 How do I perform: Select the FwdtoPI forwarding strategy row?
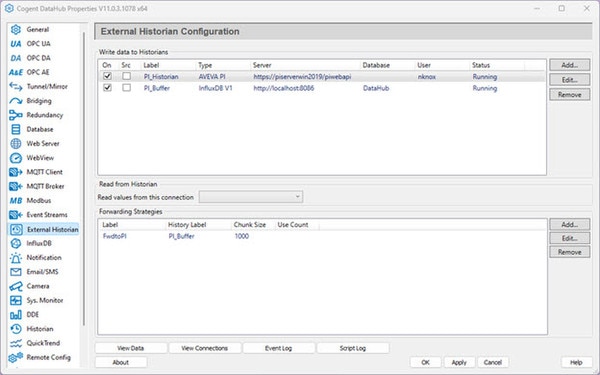click(x=322, y=236)
